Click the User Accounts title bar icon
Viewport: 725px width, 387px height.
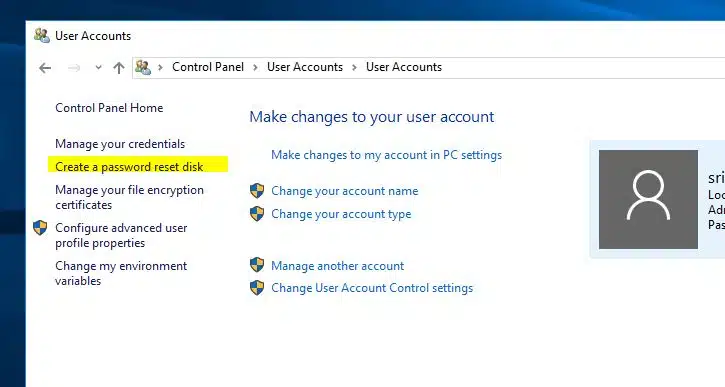(42, 36)
